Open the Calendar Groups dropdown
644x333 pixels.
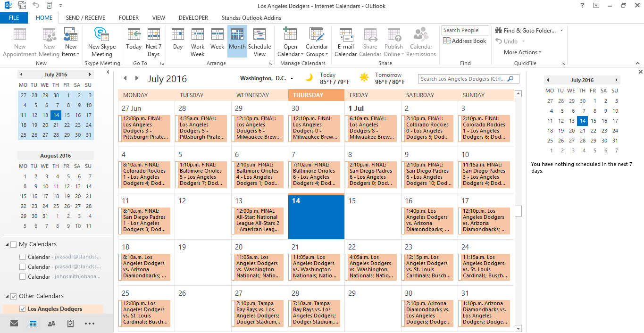pyautogui.click(x=317, y=42)
